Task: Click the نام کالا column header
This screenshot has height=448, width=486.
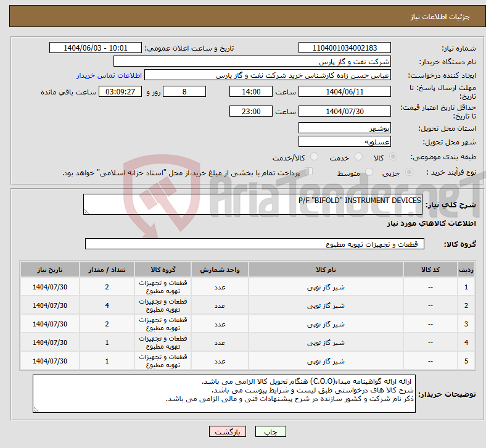Action: point(326,270)
